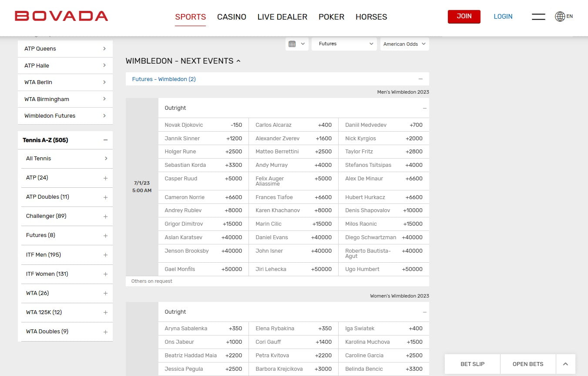Screen dimensions: 588x376
Task: Pick Taylor Fritz +2800
Action: pyautogui.click(x=384, y=152)
